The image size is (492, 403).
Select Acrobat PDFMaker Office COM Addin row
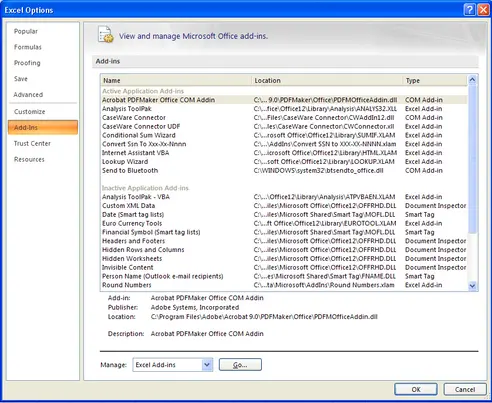[284, 100]
